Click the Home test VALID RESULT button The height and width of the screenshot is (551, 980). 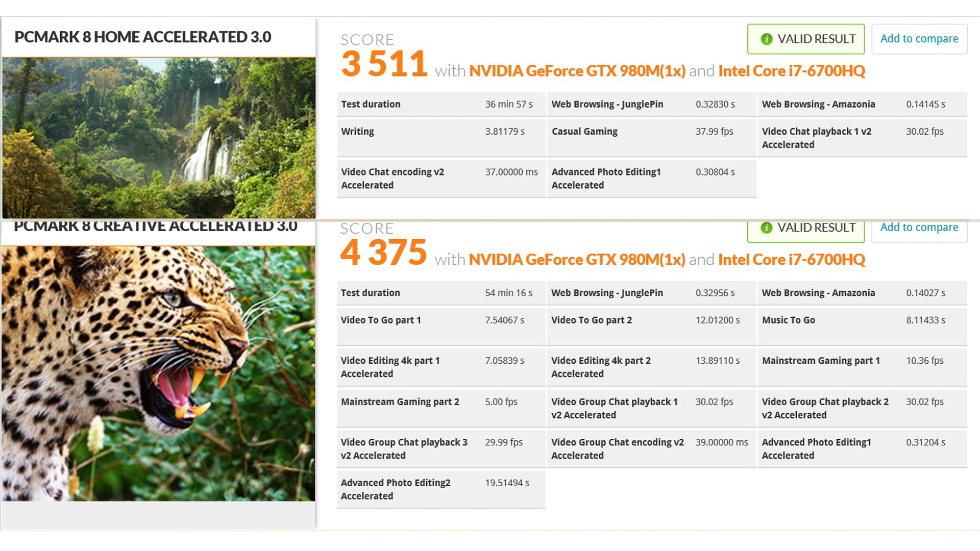[806, 39]
